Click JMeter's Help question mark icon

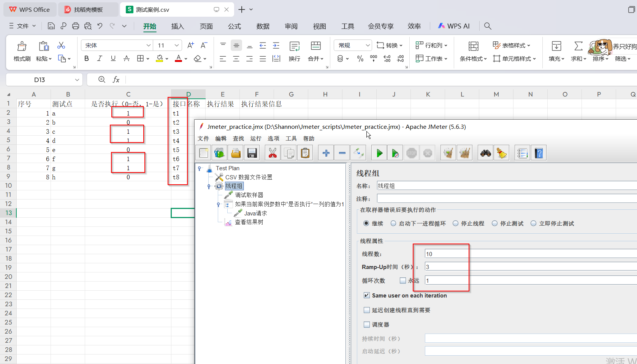(x=539, y=153)
